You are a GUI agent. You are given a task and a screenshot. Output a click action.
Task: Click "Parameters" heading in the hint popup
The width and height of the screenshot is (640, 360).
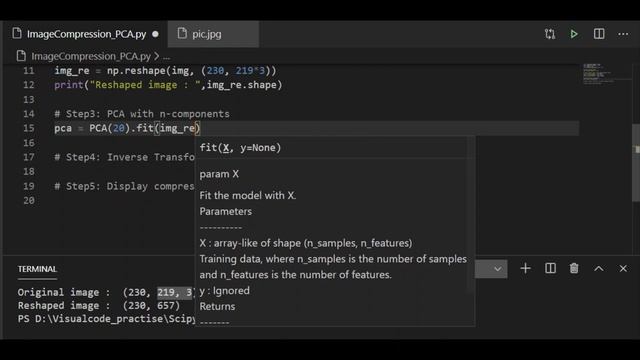[226, 211]
